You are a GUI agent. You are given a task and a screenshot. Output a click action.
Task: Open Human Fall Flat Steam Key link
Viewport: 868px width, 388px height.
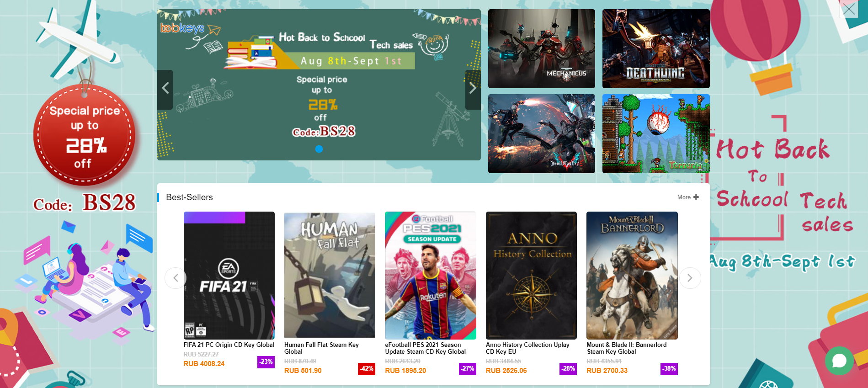[321, 348]
